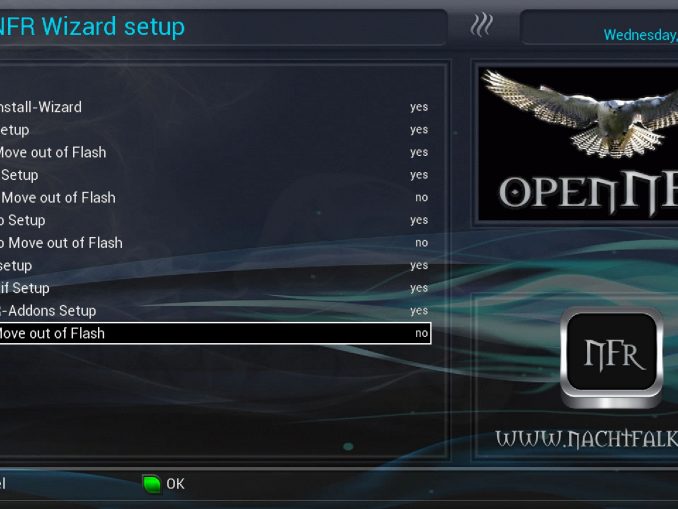Click the OpenNFR falcon image
The height and width of the screenshot is (509, 678).
(x=579, y=145)
